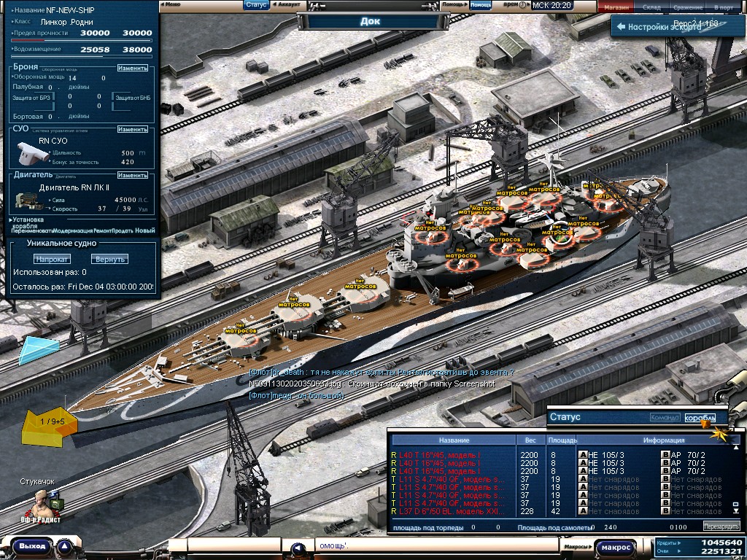The height and width of the screenshot is (560, 747).
Task: Click the A ammo slot of L37 D row
Action: pos(583,511)
